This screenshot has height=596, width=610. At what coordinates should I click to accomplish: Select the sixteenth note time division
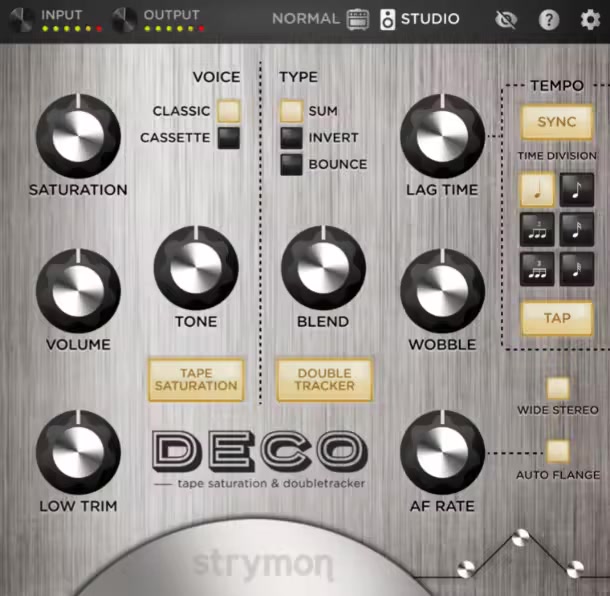point(577,230)
